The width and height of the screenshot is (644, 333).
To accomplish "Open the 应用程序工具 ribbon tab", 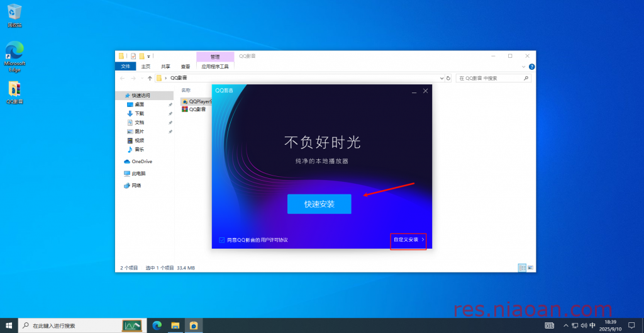I will (x=215, y=66).
